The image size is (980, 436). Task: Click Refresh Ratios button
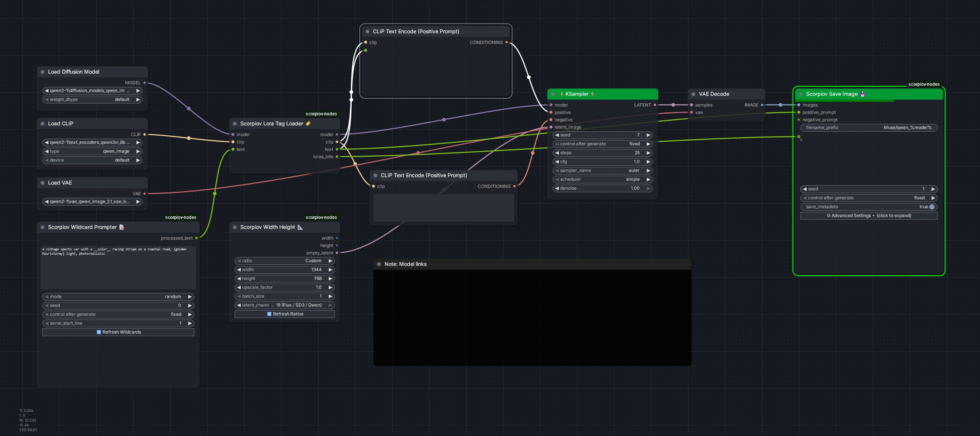click(284, 314)
